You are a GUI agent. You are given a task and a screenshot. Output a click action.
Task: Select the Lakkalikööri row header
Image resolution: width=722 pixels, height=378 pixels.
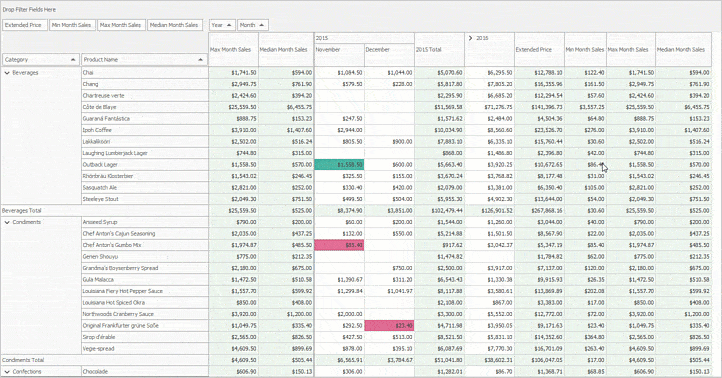point(145,142)
